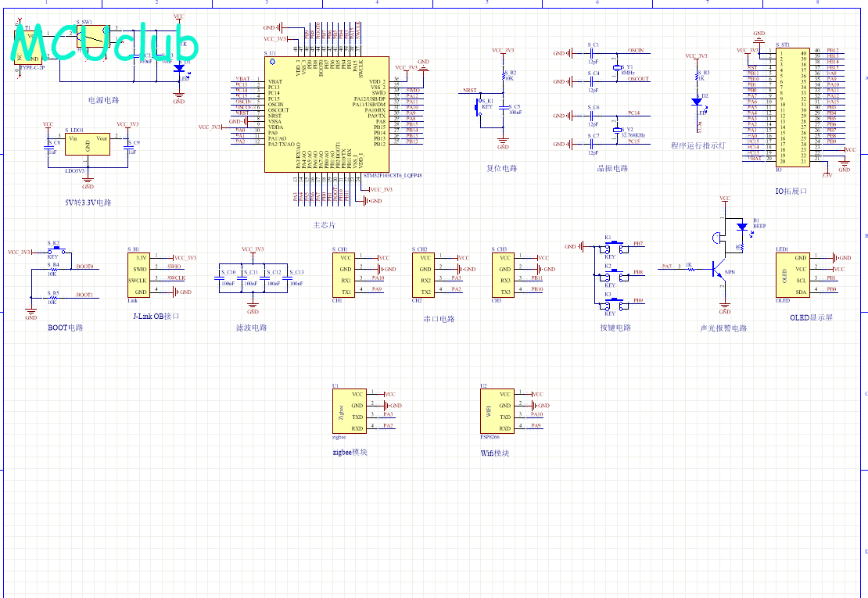Select the B1 BEEP buzzer symbol
This screenshot has height=598, width=868.
(x=719, y=238)
